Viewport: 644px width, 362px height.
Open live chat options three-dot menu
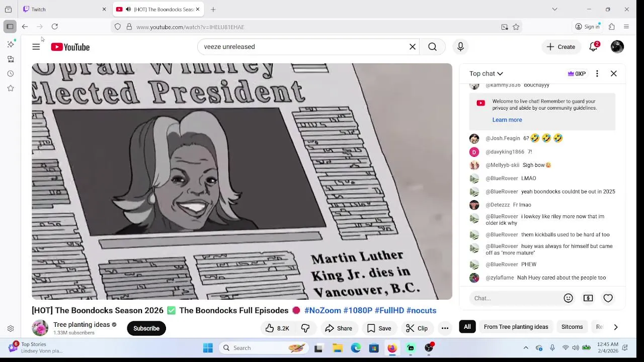[597, 73]
